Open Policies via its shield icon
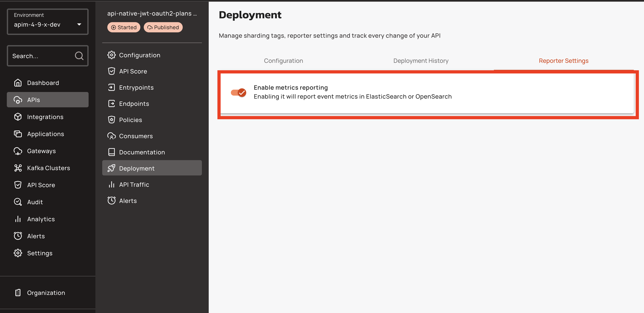This screenshot has width=644, height=313. coord(112,120)
